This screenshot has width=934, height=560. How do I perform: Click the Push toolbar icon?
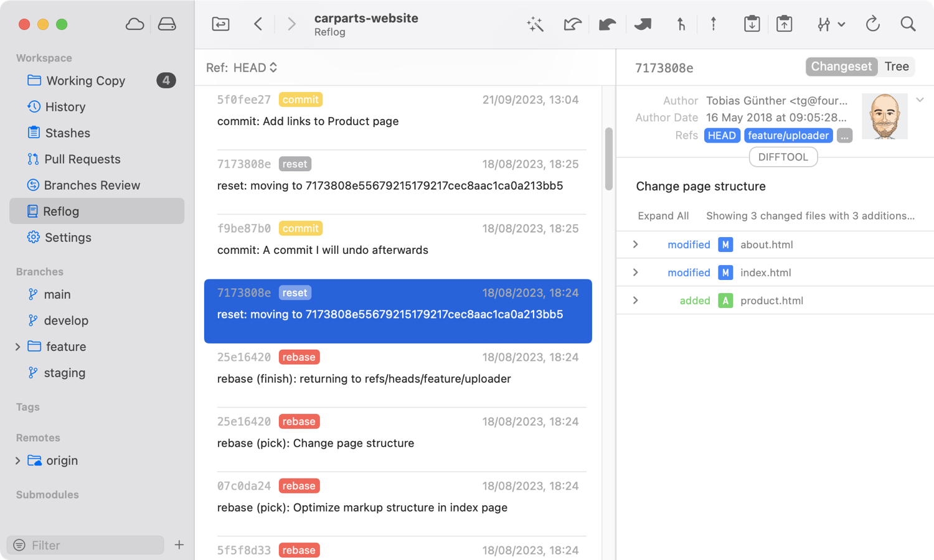(x=643, y=24)
